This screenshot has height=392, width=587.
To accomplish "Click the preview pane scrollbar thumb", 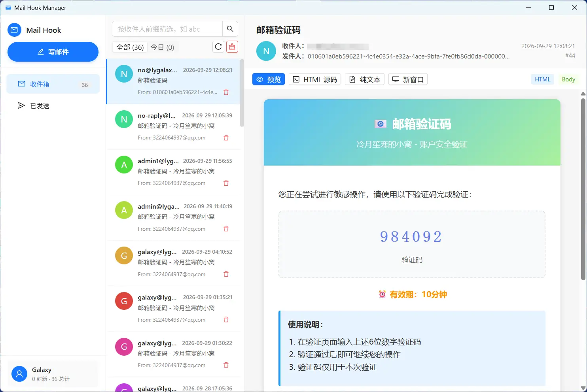I will click(583, 189).
